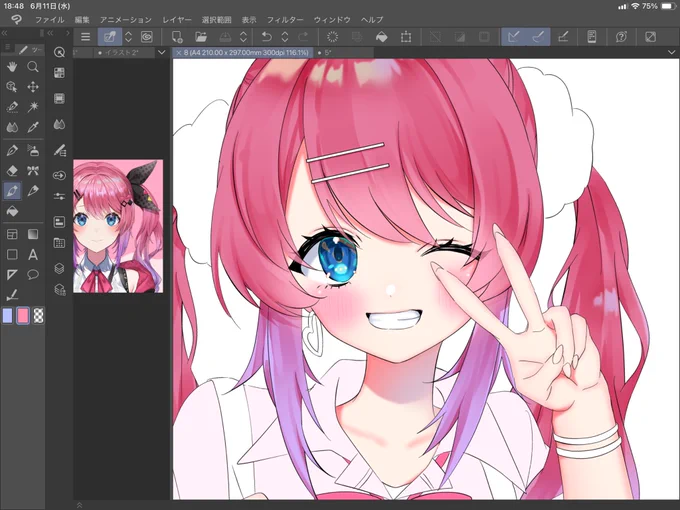Viewport: 680px width, 510px height.
Task: Select the Pencil tool beside brush
Action: tap(33, 190)
